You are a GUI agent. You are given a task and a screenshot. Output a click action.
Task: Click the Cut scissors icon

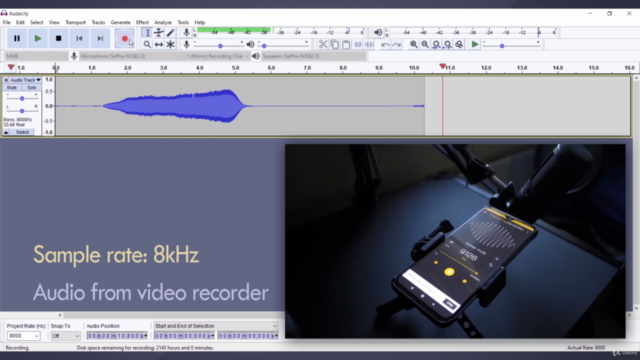(323, 44)
